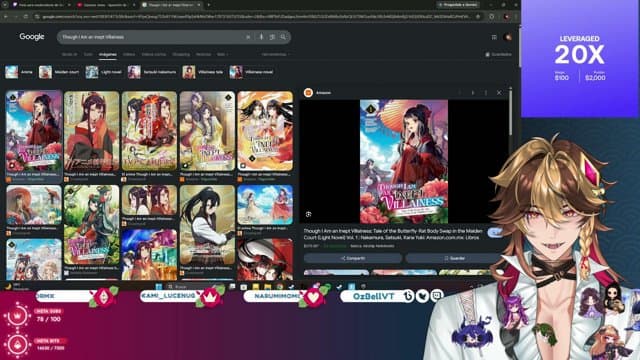Image resolution: width=640 pixels, height=360 pixels.
Task: Open the Amazon product title link
Action: coord(393,234)
